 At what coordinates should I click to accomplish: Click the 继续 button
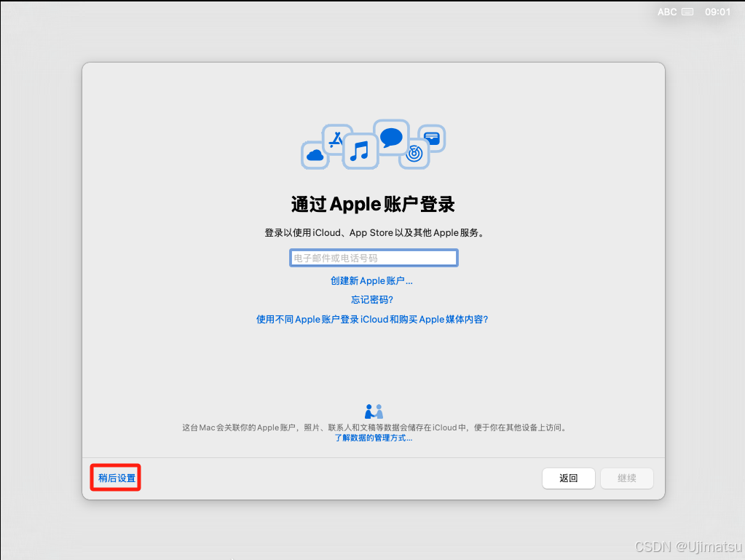click(x=627, y=478)
